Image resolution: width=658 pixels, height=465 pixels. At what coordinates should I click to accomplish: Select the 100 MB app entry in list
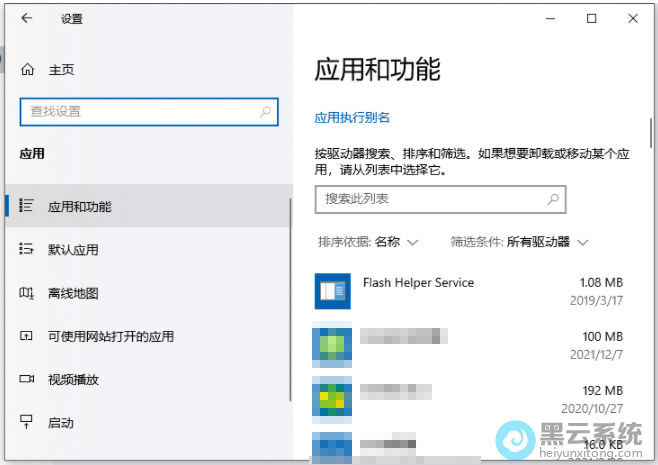click(468, 344)
